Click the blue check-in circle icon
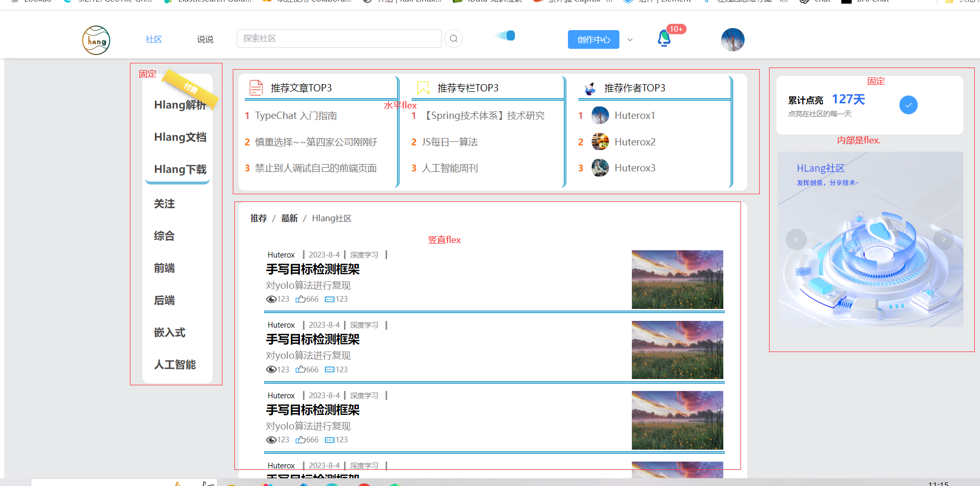The height and width of the screenshot is (486, 980). [908, 105]
